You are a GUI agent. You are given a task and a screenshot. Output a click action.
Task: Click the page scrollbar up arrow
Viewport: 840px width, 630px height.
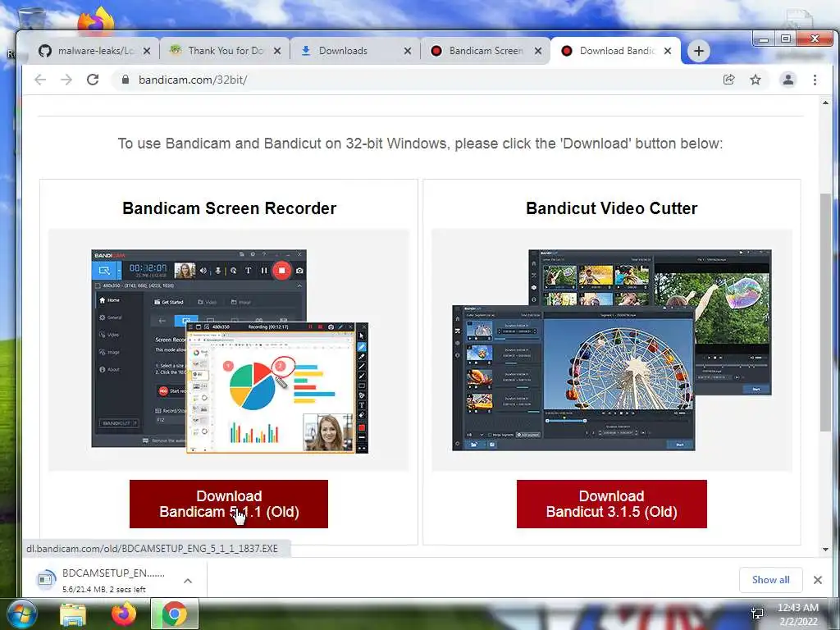pos(825,103)
